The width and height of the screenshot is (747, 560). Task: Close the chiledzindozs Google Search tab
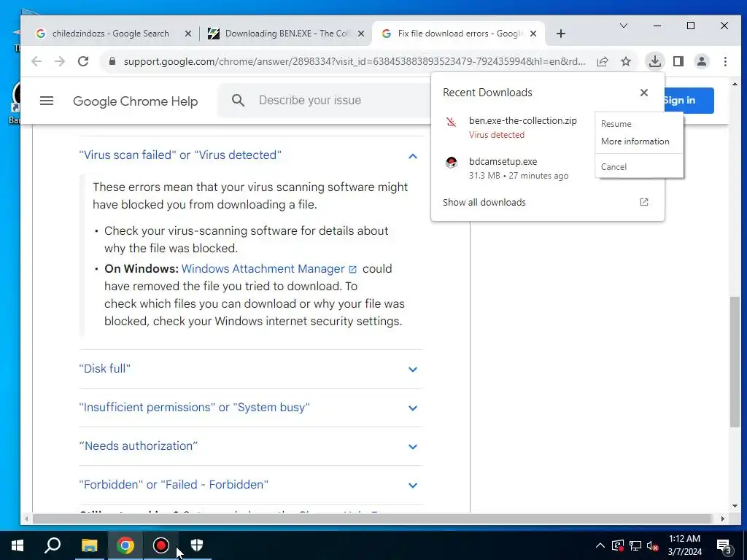[188, 34]
